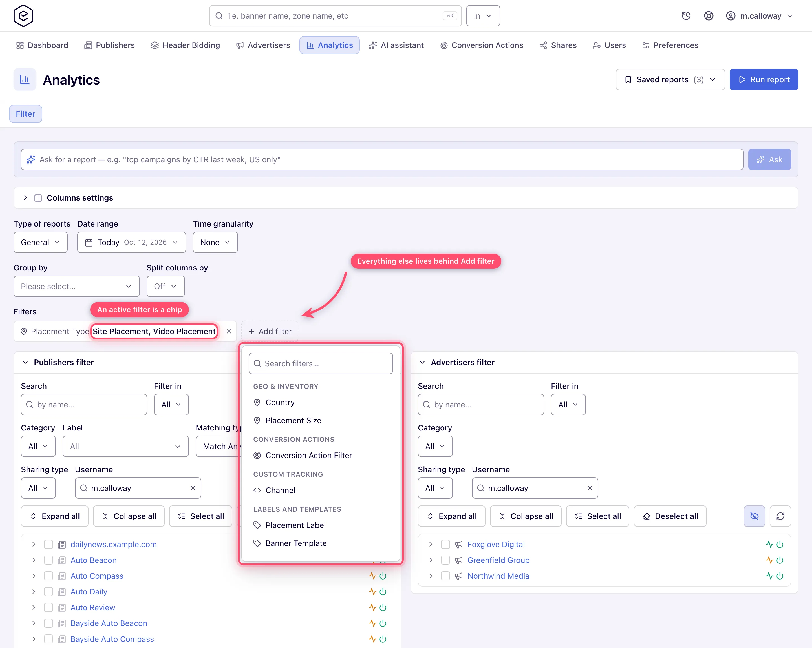Open the Time granularity None dropdown

point(215,242)
